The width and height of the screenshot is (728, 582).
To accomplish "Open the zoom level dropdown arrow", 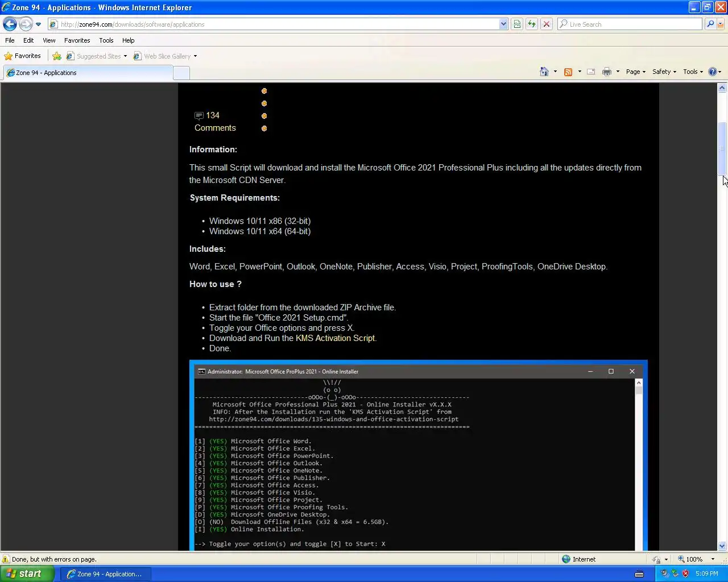I will (x=713, y=559).
